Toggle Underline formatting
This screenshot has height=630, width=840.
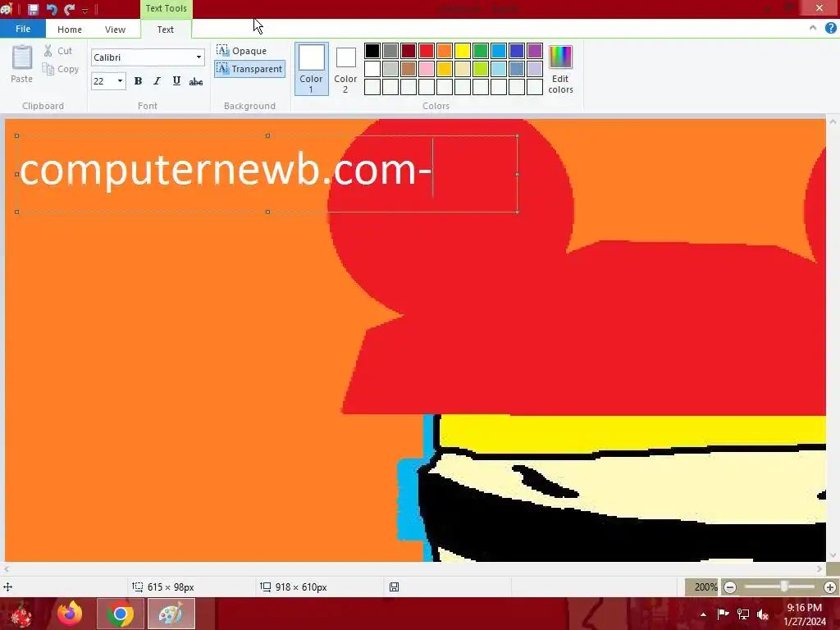click(176, 81)
